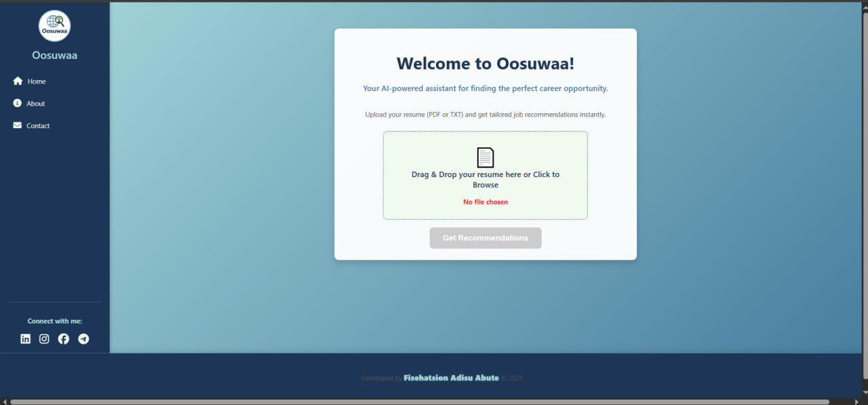Click the Welcome to Oosuwaa heading

tap(485, 63)
